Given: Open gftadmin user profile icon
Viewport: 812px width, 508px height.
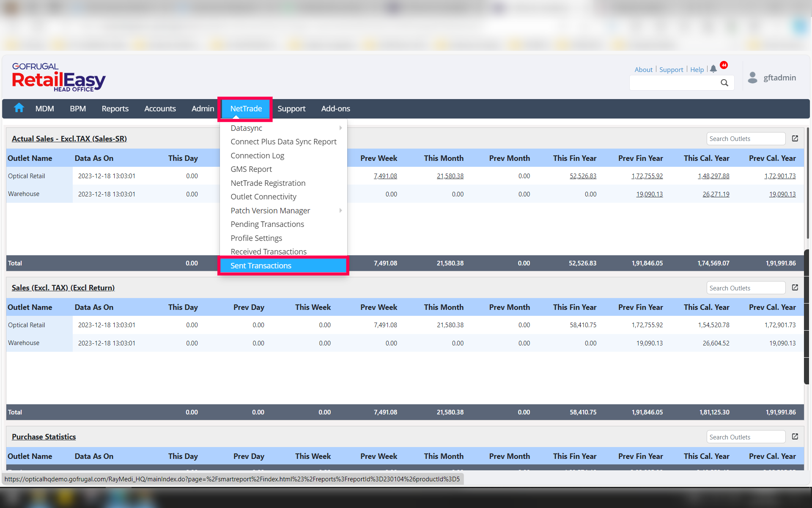Looking at the screenshot, I should pyautogui.click(x=752, y=77).
